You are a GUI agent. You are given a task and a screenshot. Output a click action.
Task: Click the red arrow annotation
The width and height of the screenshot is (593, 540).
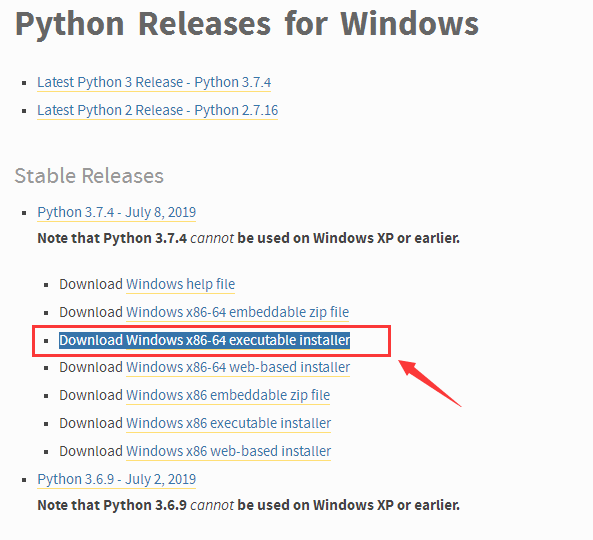[x=430, y=383]
